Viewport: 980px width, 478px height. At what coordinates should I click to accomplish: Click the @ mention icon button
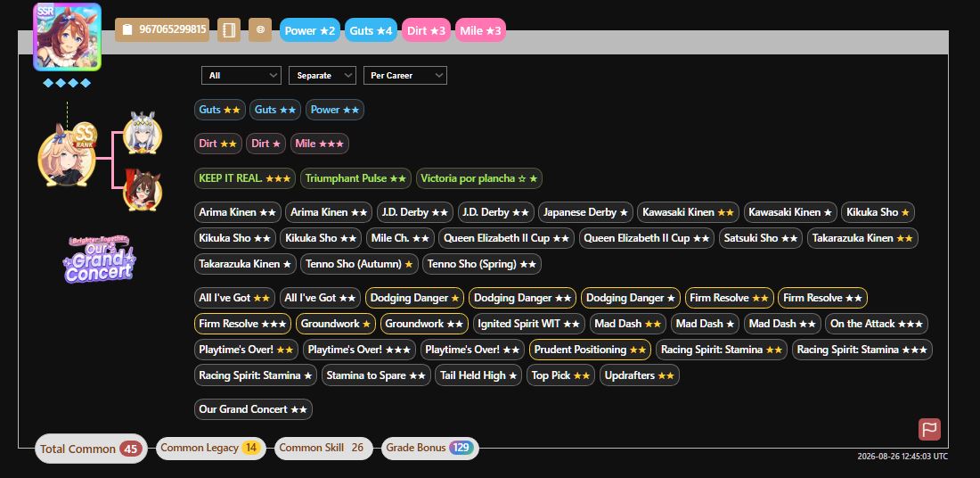pos(260,30)
